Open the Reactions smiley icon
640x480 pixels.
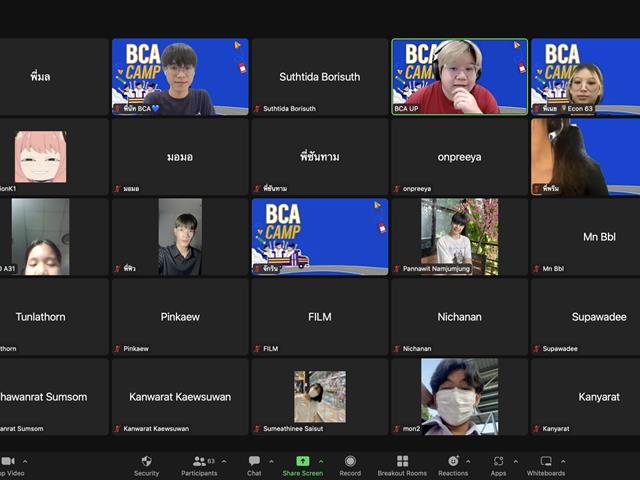453,461
